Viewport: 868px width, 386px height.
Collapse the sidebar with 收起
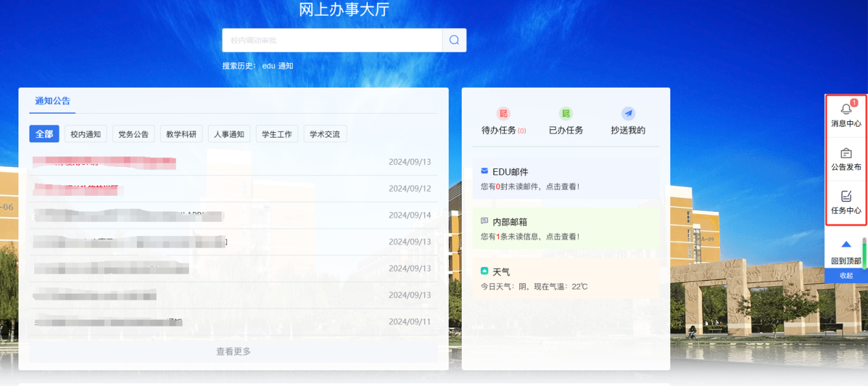tap(846, 275)
